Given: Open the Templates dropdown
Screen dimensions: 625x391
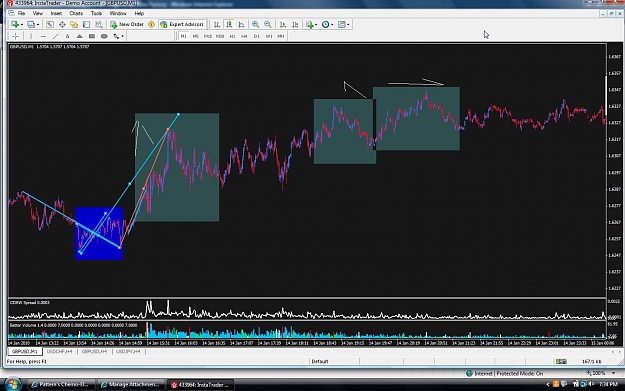Looking at the screenshot, I should (x=344, y=24).
